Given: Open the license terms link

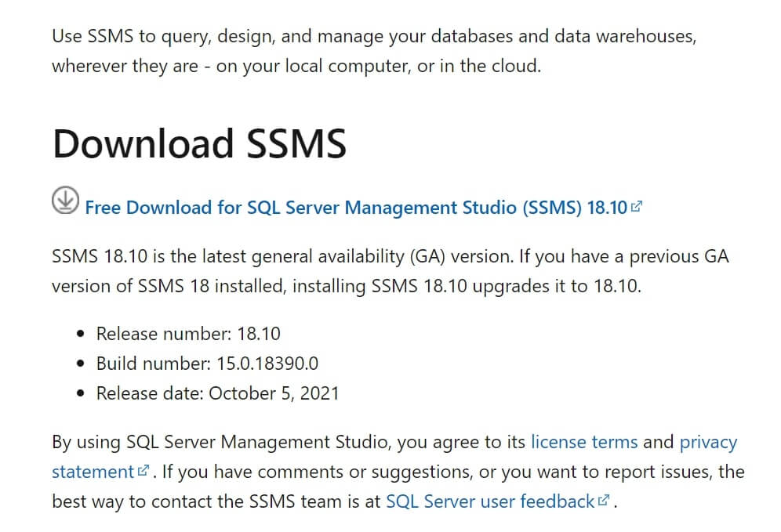Looking at the screenshot, I should tap(583, 442).
